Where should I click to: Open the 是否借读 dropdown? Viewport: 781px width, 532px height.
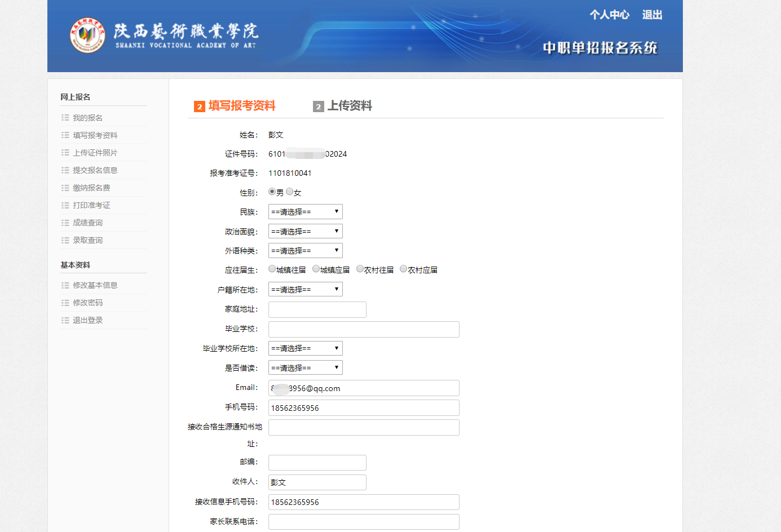click(306, 367)
